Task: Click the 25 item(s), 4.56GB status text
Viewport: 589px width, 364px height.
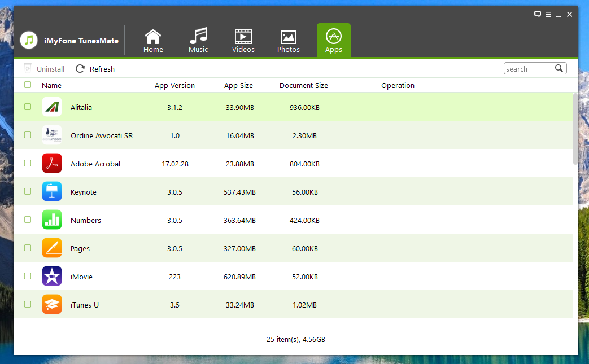Action: [x=295, y=340]
